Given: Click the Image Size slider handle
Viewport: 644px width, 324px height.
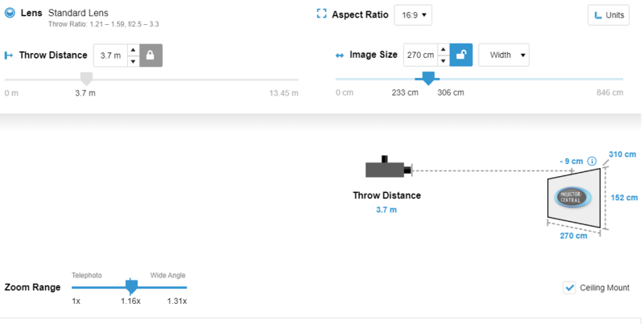Looking at the screenshot, I should (x=429, y=78).
